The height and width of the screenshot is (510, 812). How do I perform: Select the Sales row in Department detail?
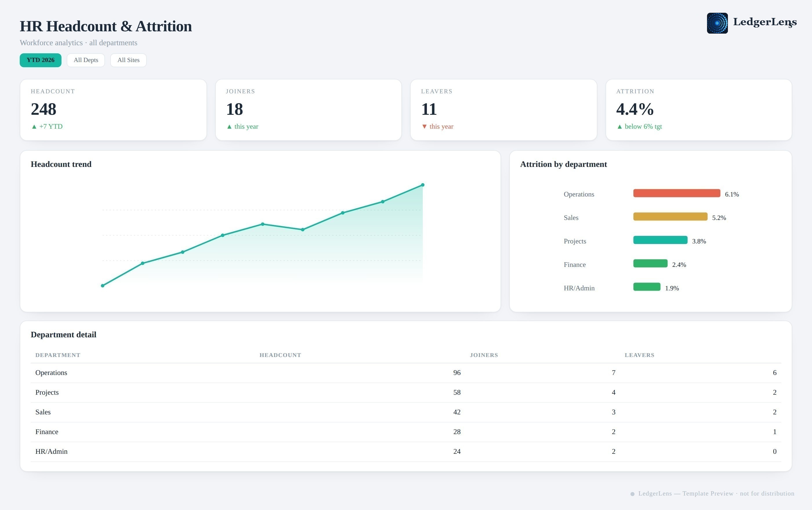click(406, 412)
